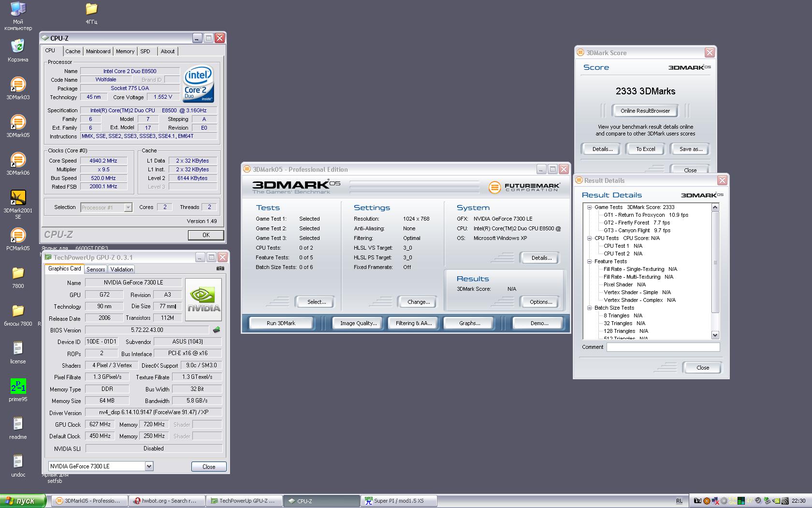
Task: Click the Intel Core 2 Duo logo
Action: click(198, 84)
